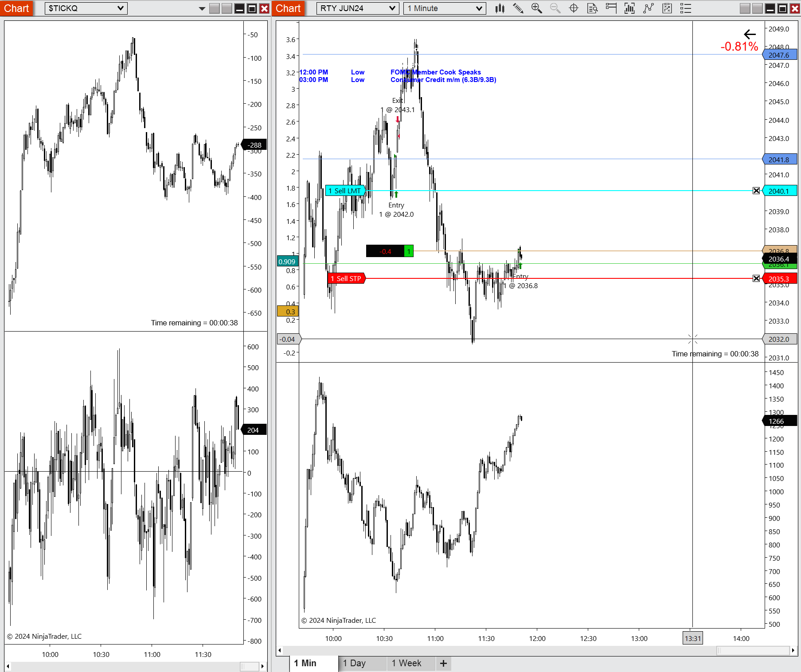Screen dimensions: 801x672
Task: Activate the cross hair pointer icon
Action: pyautogui.click(x=574, y=8)
